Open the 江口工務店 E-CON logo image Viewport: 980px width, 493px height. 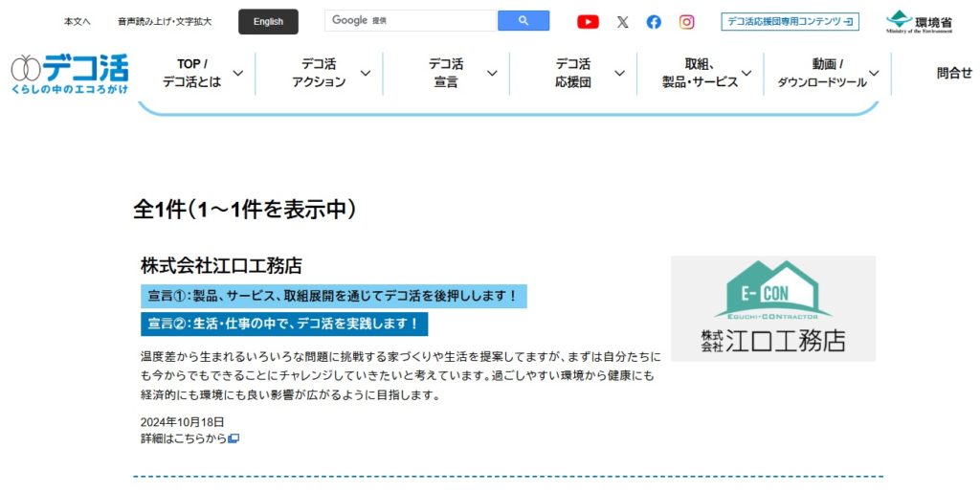click(x=772, y=308)
